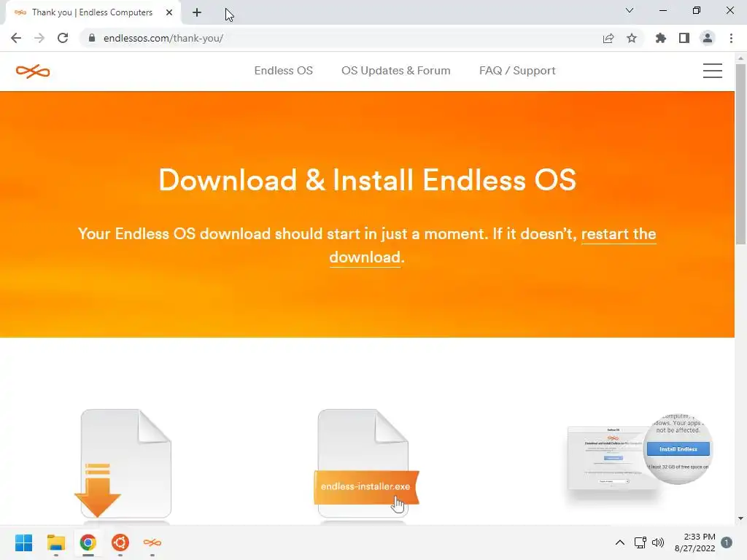747x560 pixels.
Task: Close the Thank you tab
Action: point(169,12)
